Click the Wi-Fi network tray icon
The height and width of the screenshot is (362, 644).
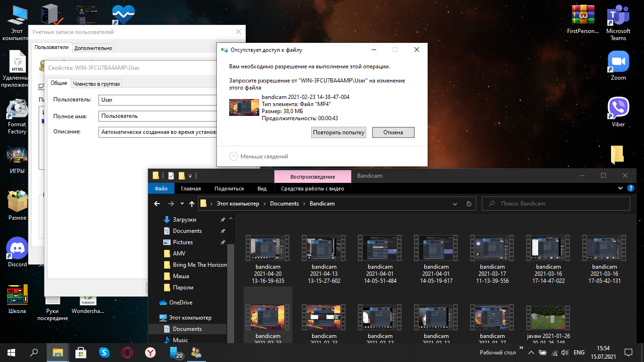coord(554,352)
